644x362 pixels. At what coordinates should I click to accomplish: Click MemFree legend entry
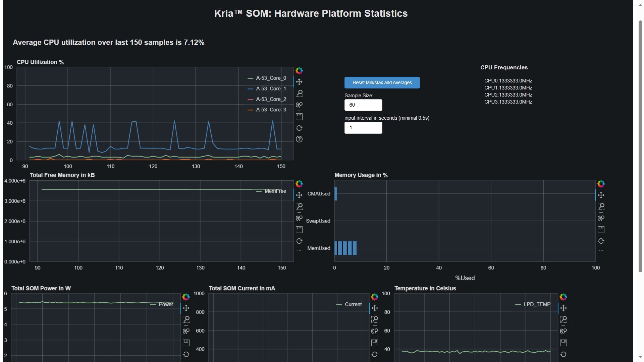tap(271, 191)
